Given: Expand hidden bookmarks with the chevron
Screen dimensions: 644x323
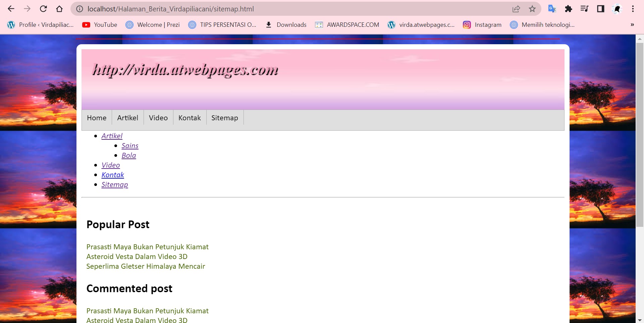Looking at the screenshot, I should click(632, 25).
